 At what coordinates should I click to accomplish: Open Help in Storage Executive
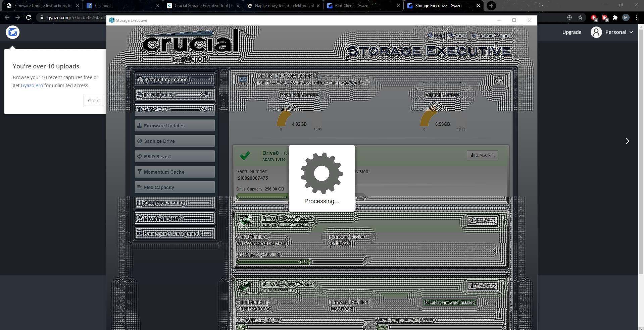coord(436,36)
